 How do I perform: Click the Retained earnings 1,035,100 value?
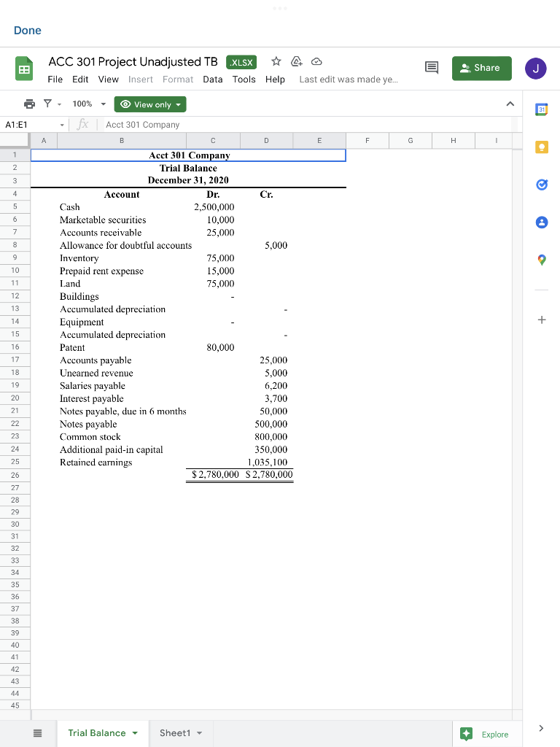coord(267,462)
